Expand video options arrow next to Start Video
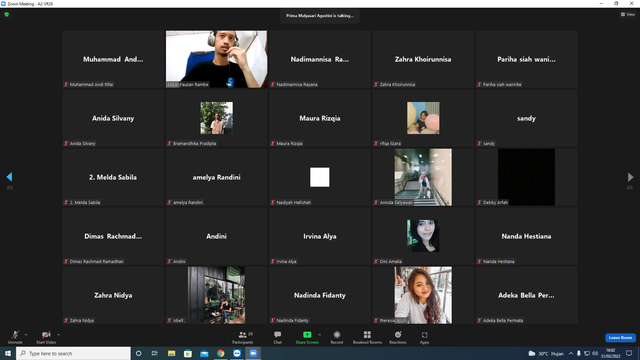This screenshot has width=640, height=360. [59, 335]
